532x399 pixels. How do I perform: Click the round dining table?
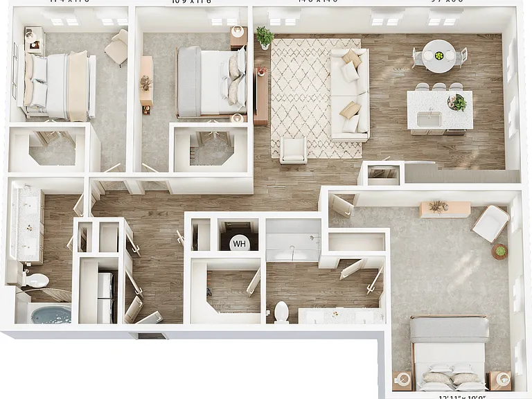click(x=439, y=55)
